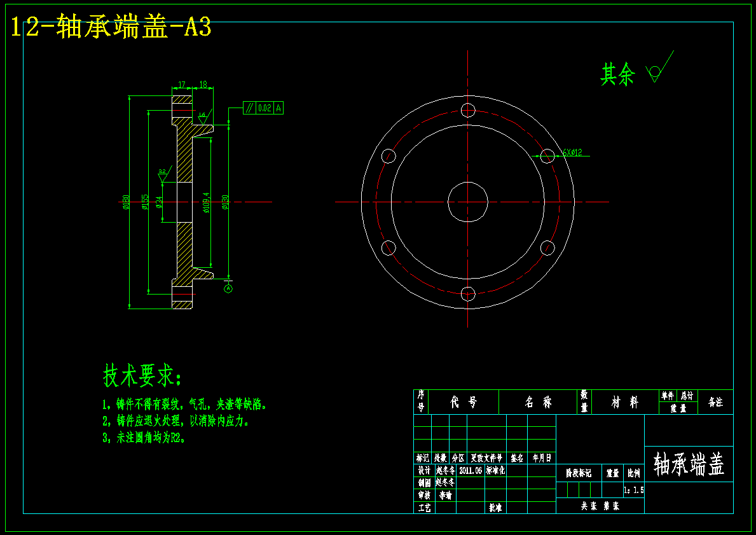Select the "标记" cell in the revision row
This screenshot has height=535, width=756.
(422, 458)
